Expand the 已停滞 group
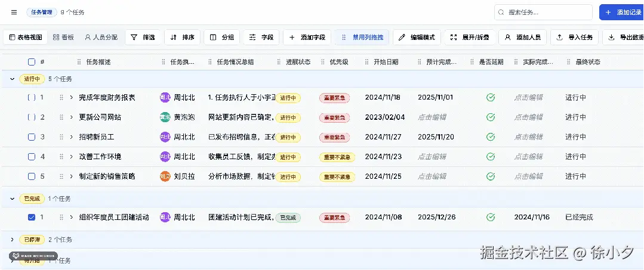 [13, 240]
